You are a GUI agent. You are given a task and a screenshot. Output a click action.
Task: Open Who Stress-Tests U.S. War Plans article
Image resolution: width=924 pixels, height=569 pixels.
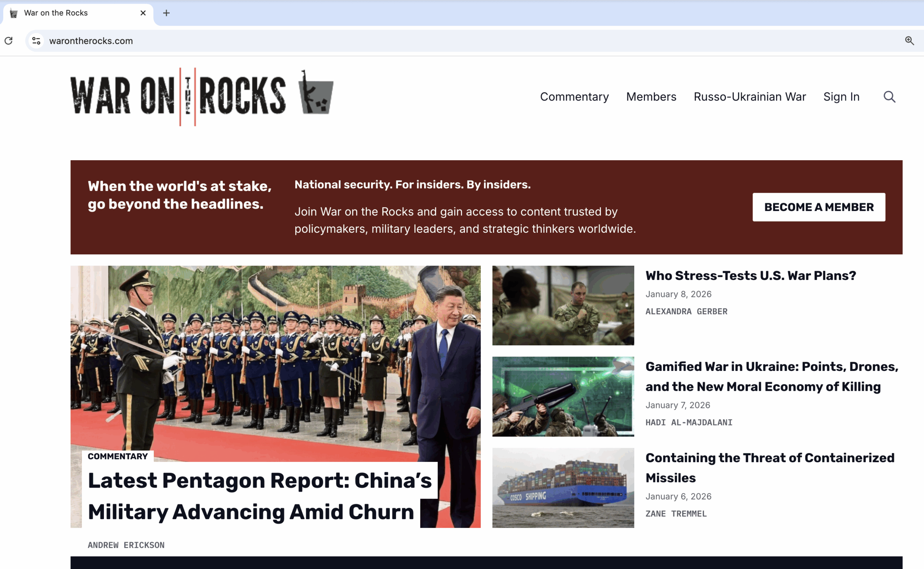[x=750, y=275]
